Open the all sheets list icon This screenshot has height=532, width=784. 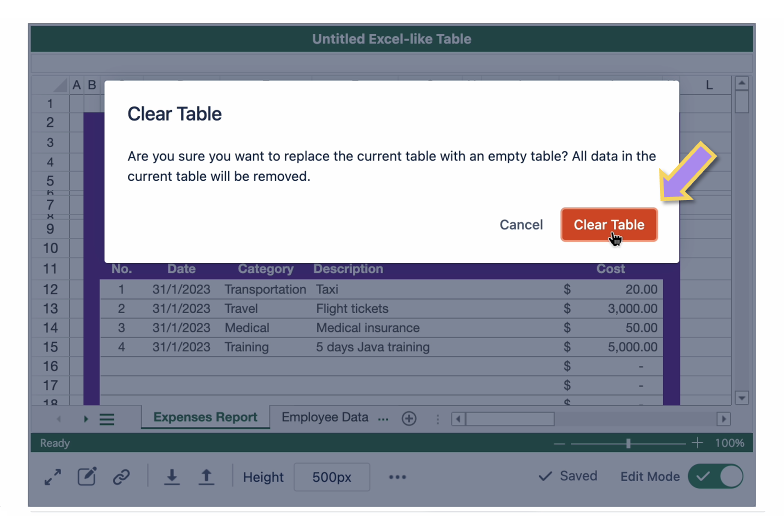107,419
